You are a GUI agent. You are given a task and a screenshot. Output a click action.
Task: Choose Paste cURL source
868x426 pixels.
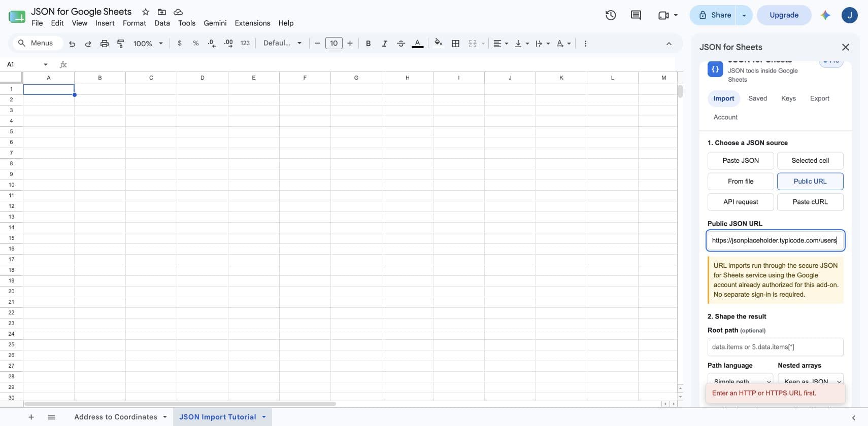point(810,202)
